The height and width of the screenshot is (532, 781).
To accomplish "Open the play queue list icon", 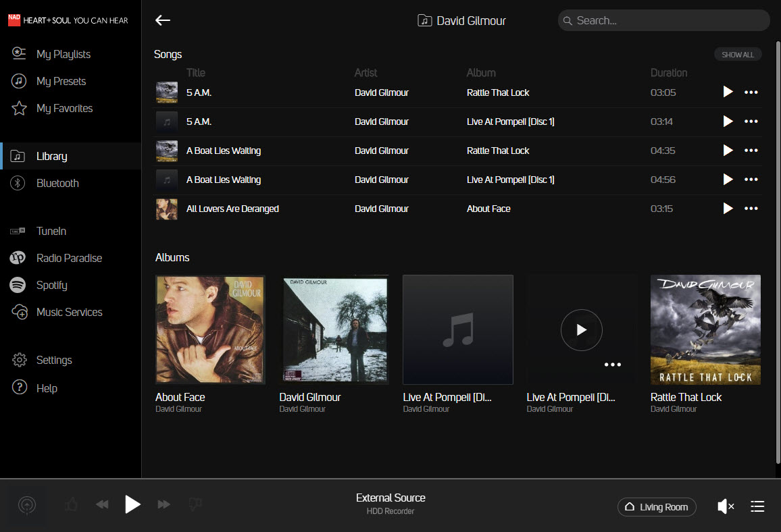I will click(757, 506).
